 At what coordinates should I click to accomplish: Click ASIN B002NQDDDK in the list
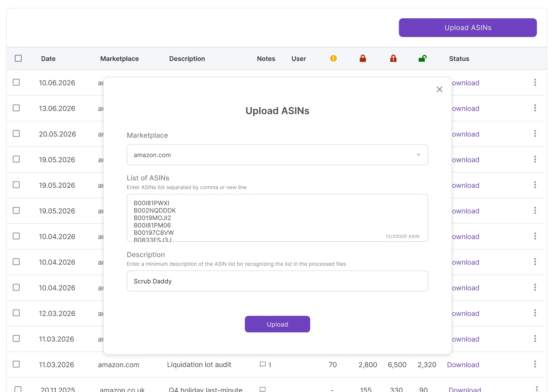[155, 210]
